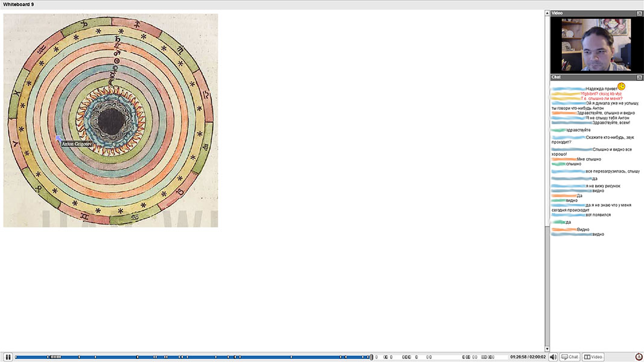Click the smiley emoji in the chat
The width and height of the screenshot is (644, 362).
[x=622, y=86]
